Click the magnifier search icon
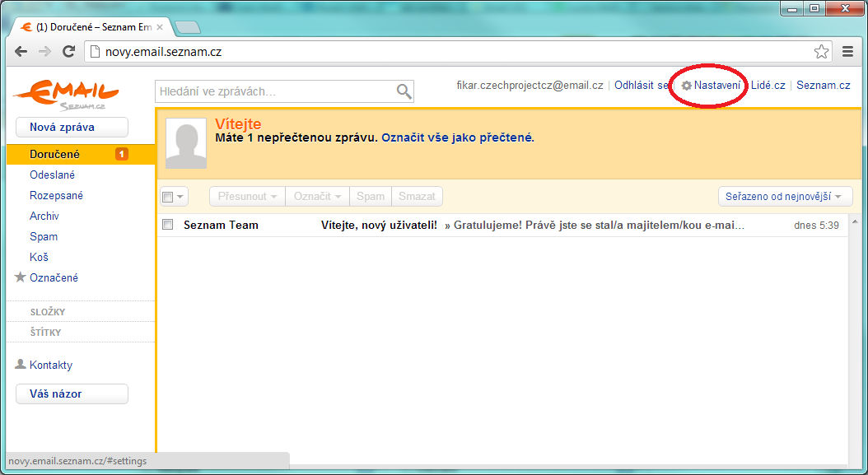The width and height of the screenshot is (868, 475). pyautogui.click(x=404, y=91)
